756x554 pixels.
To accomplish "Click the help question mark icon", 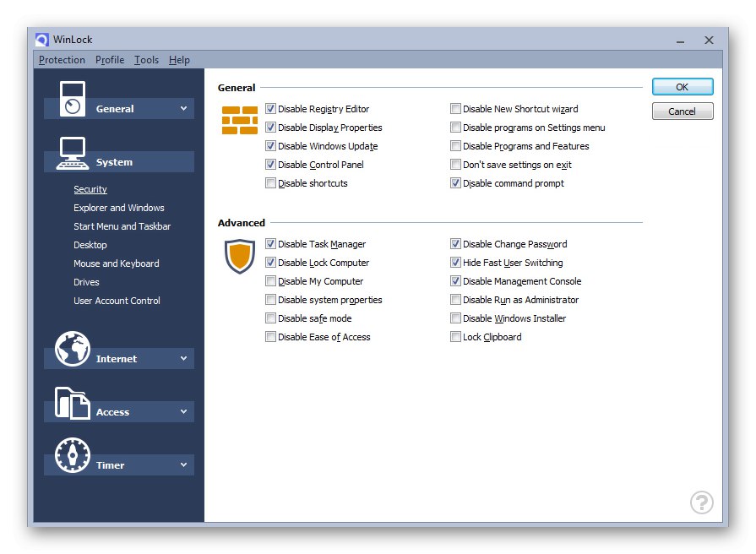I will tap(702, 502).
